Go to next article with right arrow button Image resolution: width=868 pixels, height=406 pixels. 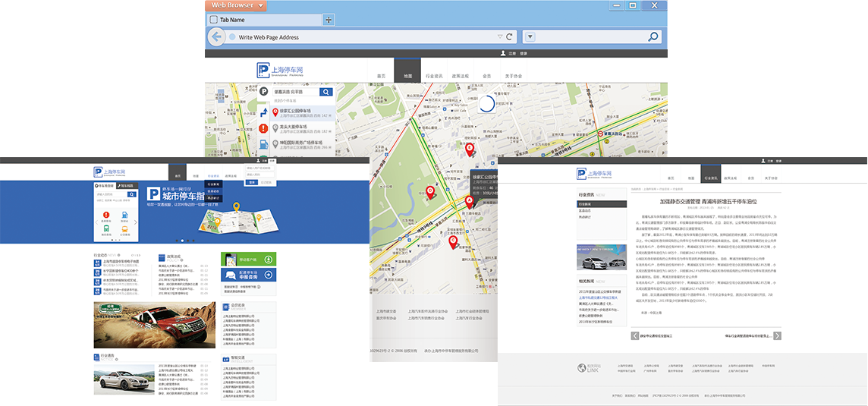point(777,335)
